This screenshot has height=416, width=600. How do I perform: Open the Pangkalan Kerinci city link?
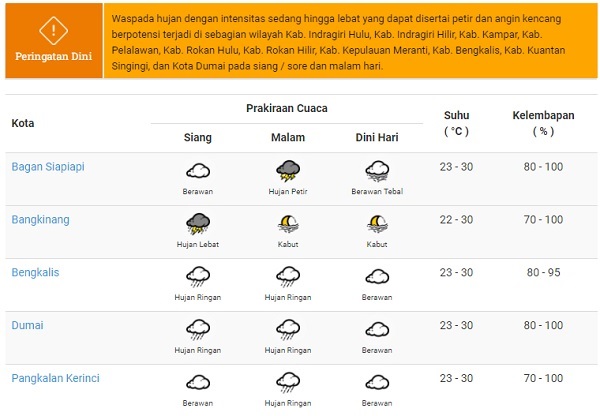55,378
